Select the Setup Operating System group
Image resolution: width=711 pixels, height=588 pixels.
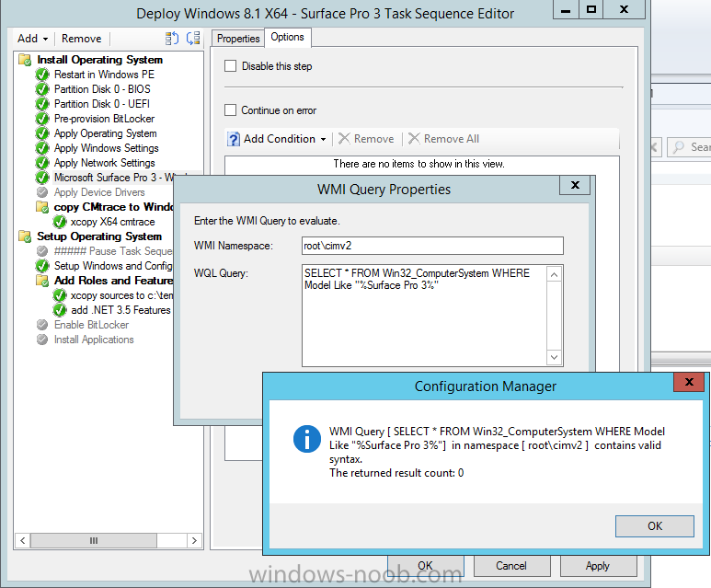tap(99, 236)
